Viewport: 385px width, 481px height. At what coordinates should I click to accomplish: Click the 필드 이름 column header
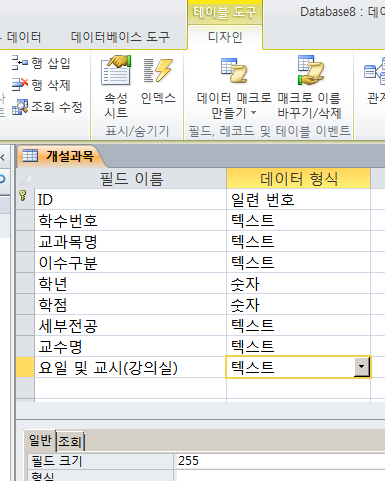tap(130, 179)
